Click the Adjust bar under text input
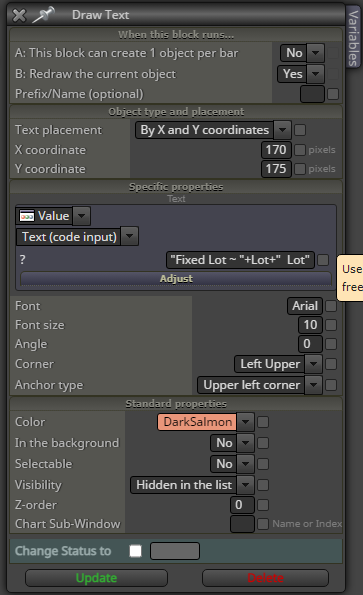Screen dimensions: 363x595 (x=176, y=279)
